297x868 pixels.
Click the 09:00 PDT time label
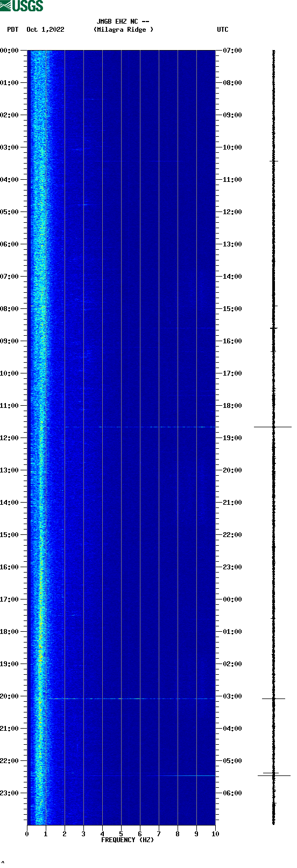pyautogui.click(x=10, y=341)
